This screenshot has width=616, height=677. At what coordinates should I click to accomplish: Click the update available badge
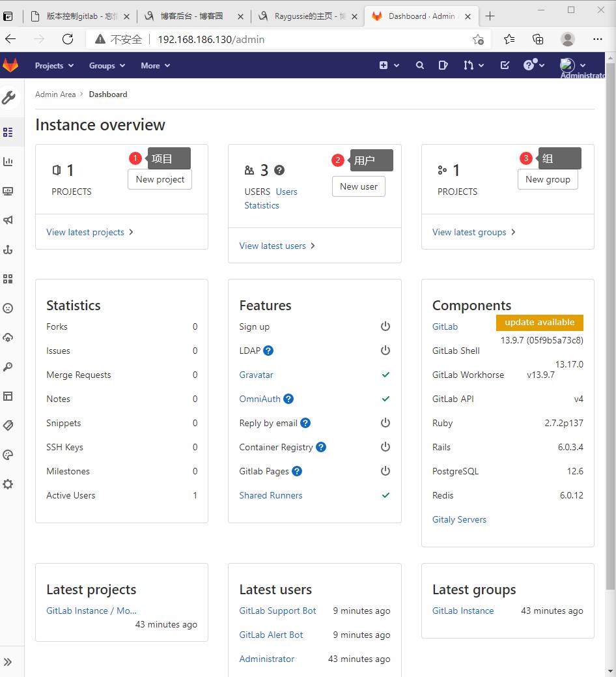pyautogui.click(x=539, y=323)
